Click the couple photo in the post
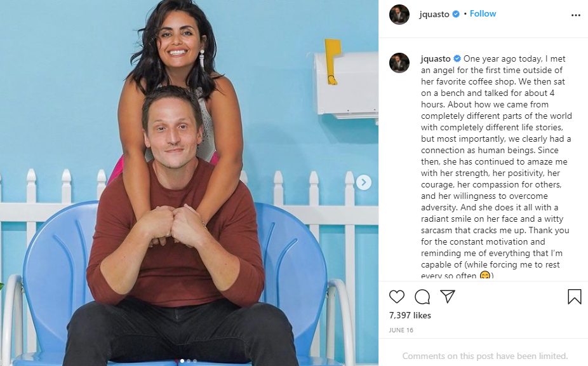This screenshot has height=366, width=588. [x=189, y=183]
